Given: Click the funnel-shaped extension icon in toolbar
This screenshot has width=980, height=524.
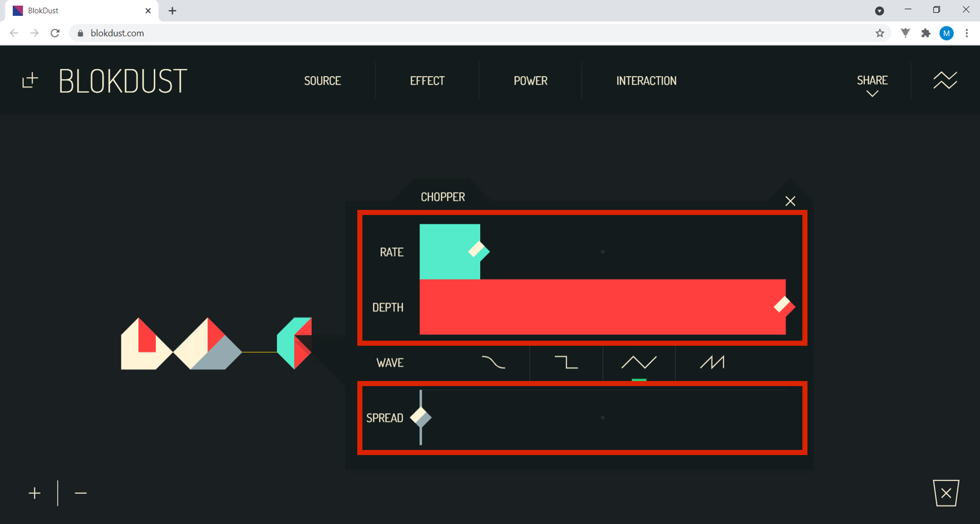Looking at the screenshot, I should [905, 33].
